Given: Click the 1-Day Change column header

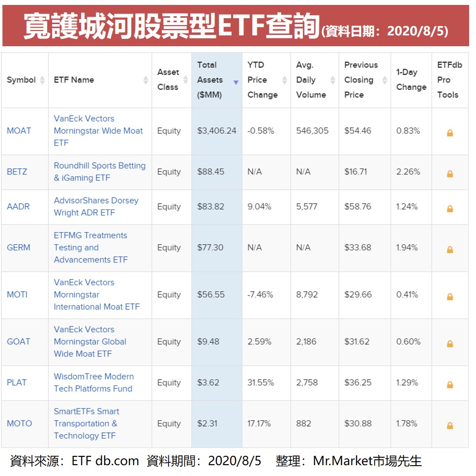Looking at the screenshot, I should click(411, 80).
